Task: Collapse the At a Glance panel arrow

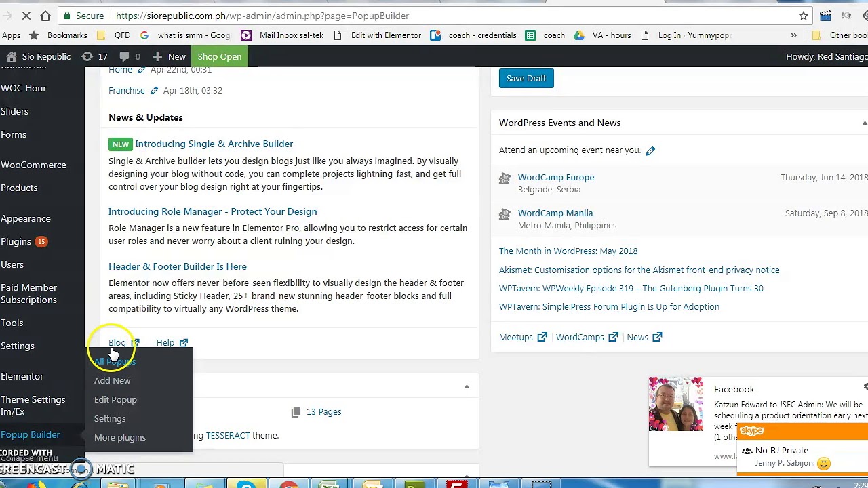Action: click(x=467, y=386)
